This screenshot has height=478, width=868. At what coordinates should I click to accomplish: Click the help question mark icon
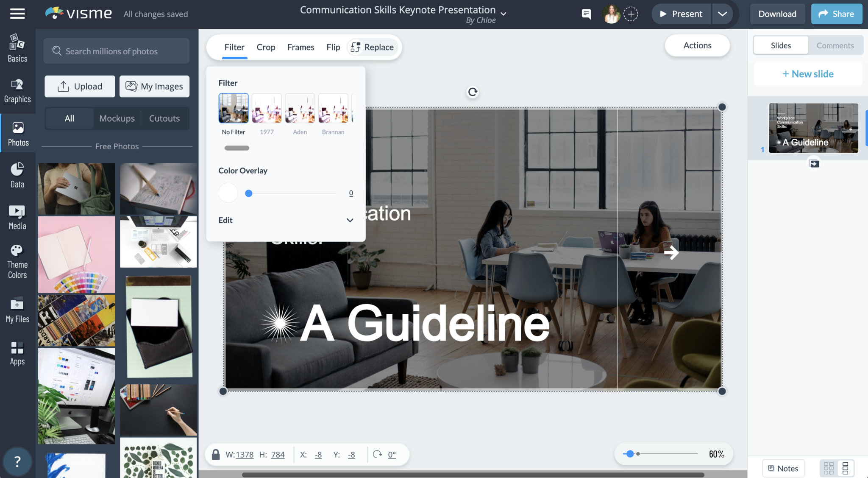click(x=17, y=461)
